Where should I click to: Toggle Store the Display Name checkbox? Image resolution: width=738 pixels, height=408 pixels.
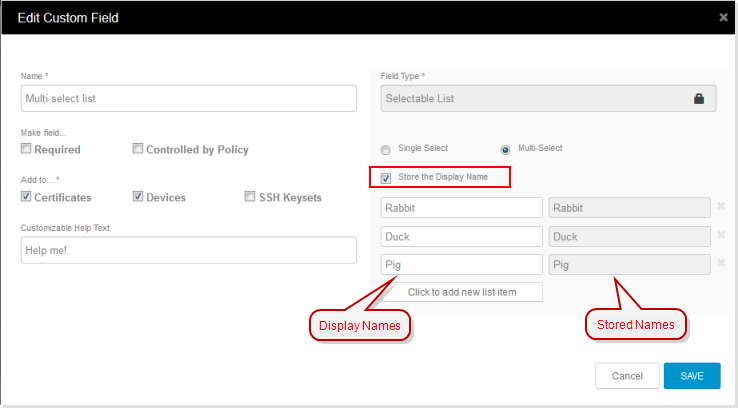point(386,178)
